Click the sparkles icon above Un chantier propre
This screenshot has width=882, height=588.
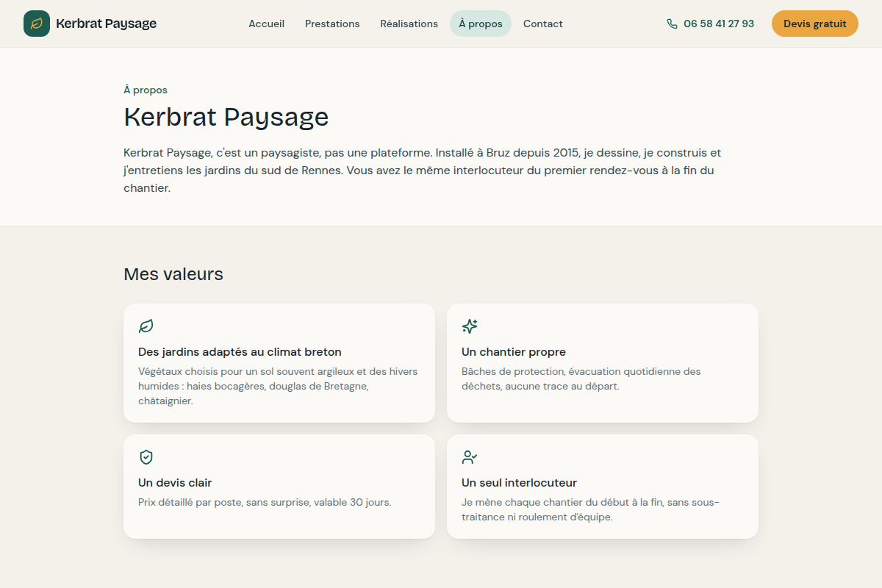tap(470, 326)
